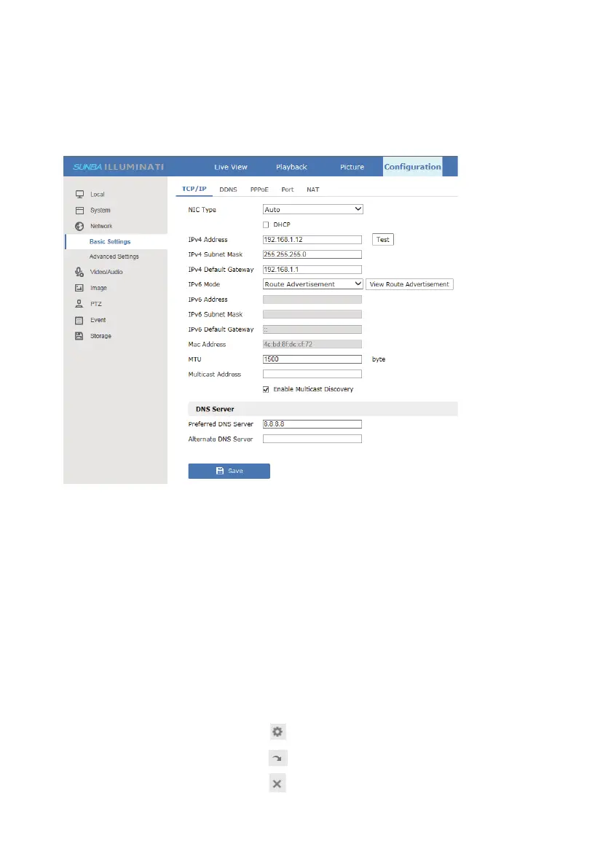Click the System icon in sidebar
The height and width of the screenshot is (868, 611).
(79, 211)
